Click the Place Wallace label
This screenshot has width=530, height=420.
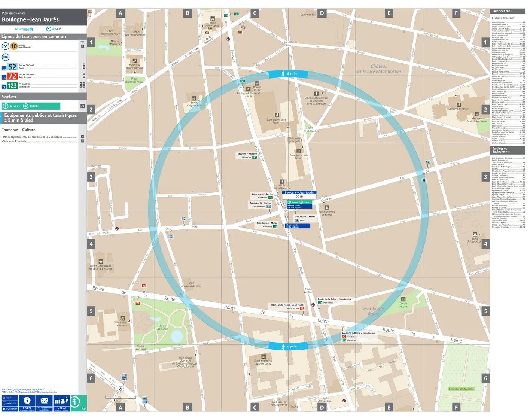point(308,290)
